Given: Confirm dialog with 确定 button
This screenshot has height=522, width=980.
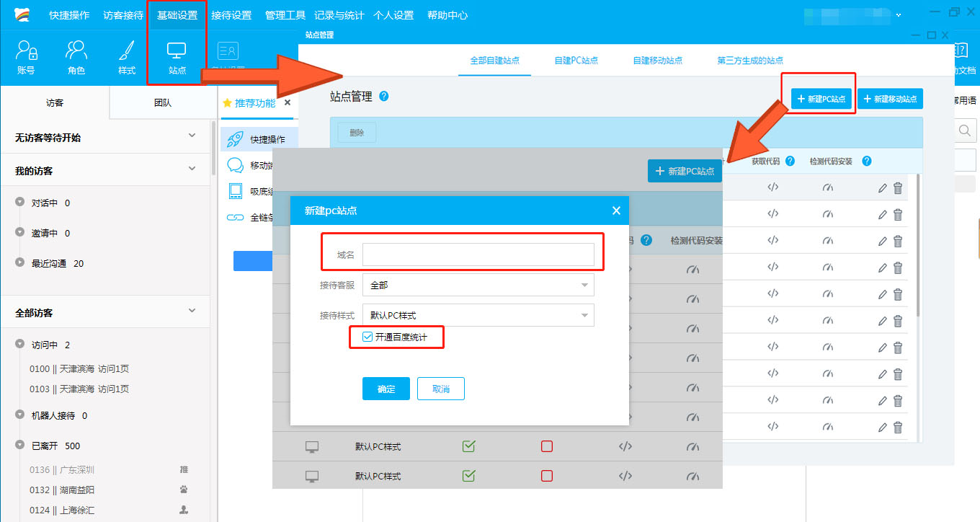Looking at the screenshot, I should click(386, 389).
